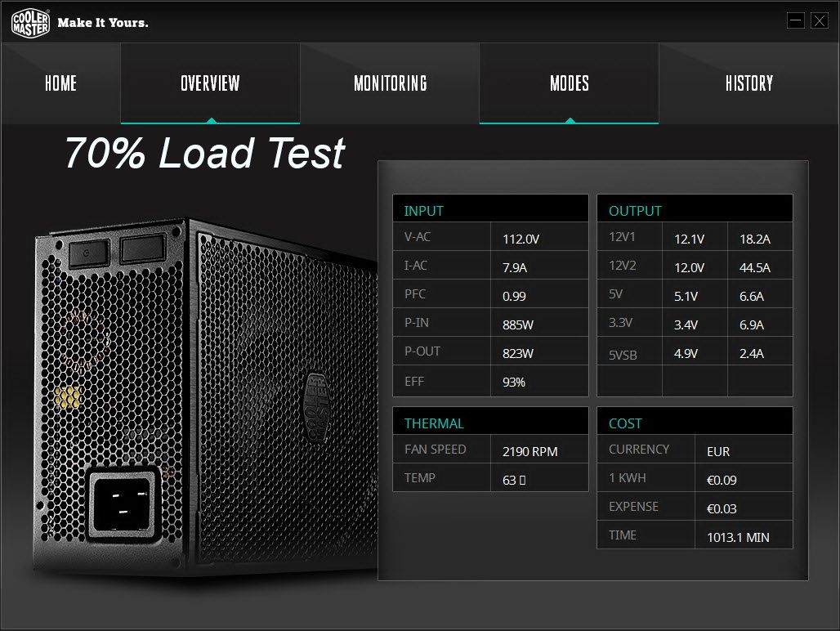
Task: Select the PFC value 0.99
Action: [x=514, y=296]
